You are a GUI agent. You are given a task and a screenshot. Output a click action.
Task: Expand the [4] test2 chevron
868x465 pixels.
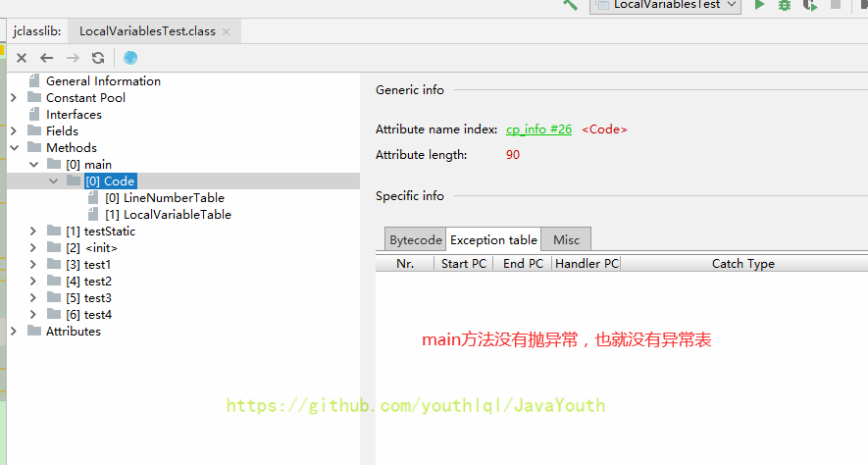point(33,282)
